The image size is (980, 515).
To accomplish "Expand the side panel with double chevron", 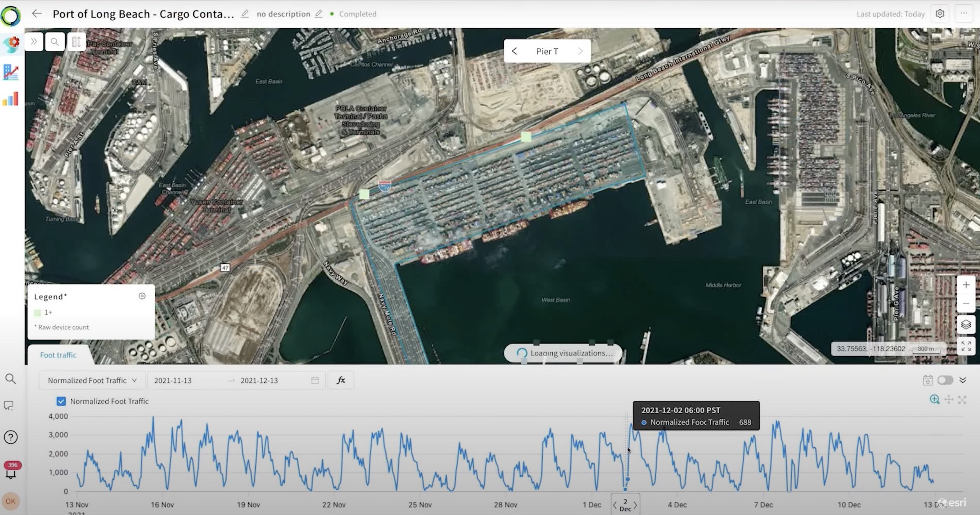I will coord(34,41).
